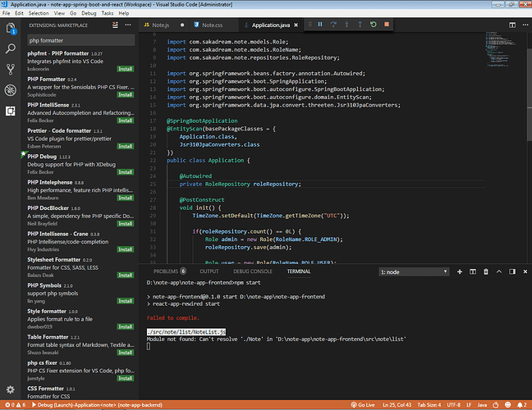Screen dimensions: 532x410
Task: Switch to the Note.js editor tab
Action: click(164, 25)
